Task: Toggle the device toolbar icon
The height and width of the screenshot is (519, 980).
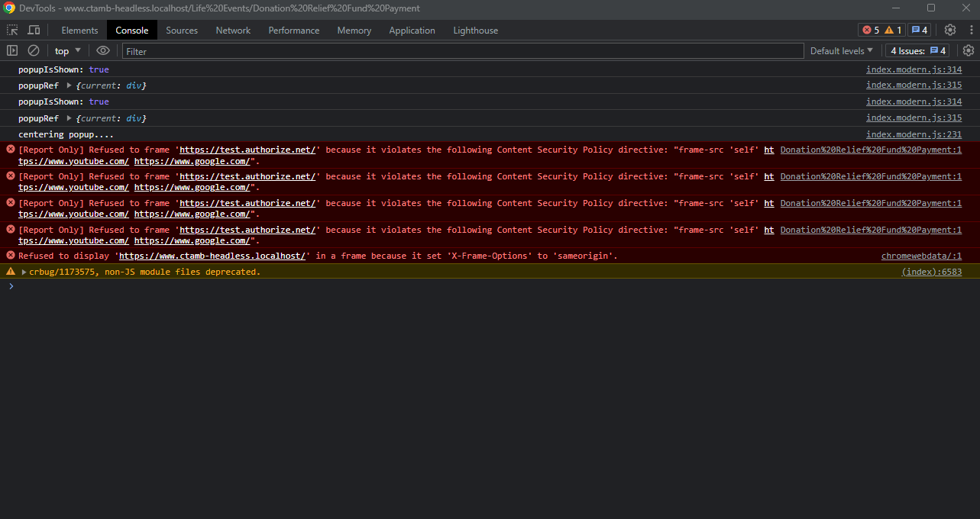Action: coord(34,30)
